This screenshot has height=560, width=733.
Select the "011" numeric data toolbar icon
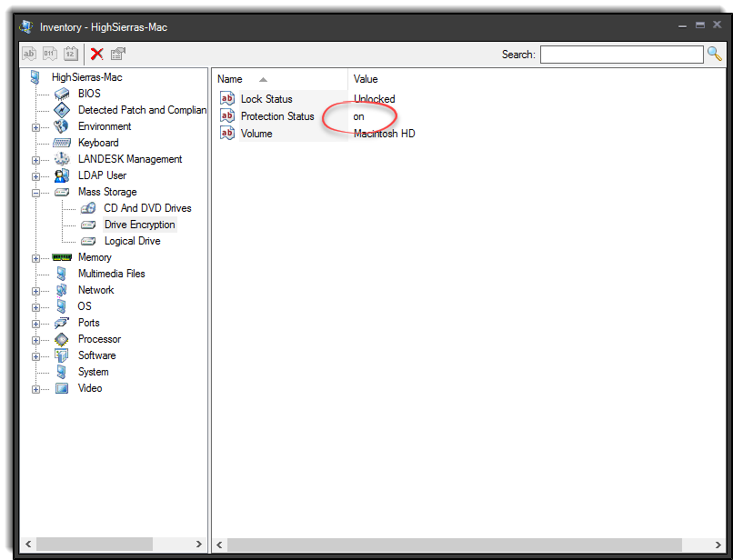pyautogui.click(x=49, y=54)
